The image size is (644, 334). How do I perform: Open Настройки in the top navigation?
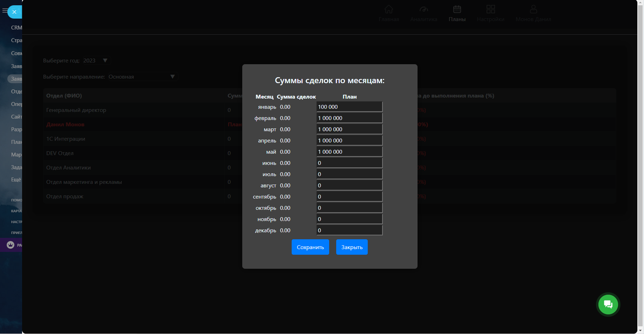pos(490,13)
